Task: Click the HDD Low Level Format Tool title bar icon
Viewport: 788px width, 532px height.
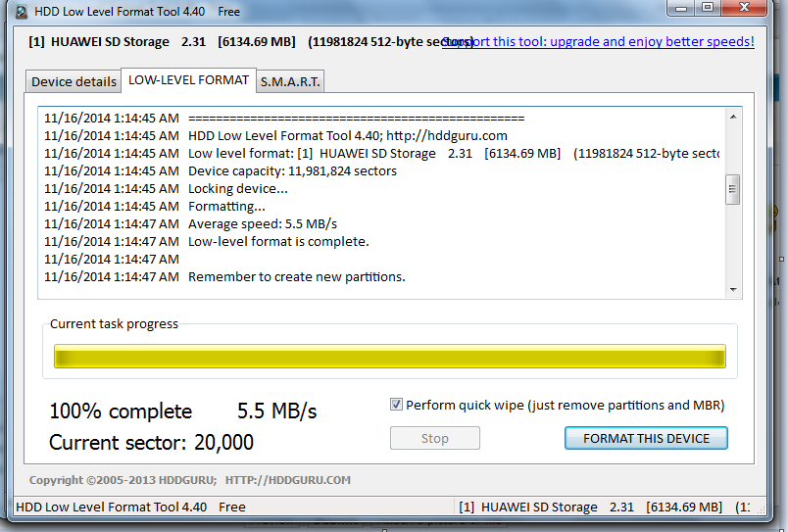Action: point(21,12)
